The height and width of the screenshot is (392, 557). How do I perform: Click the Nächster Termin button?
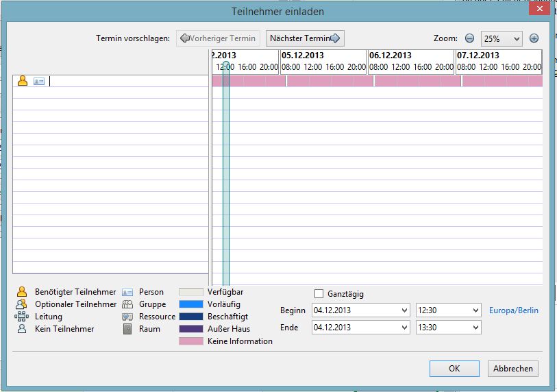tap(305, 38)
